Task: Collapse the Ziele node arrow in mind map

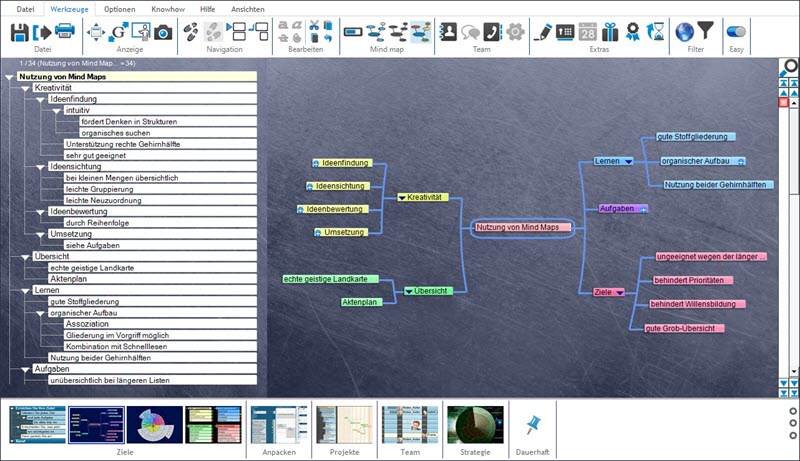Action: pyautogui.click(x=620, y=292)
